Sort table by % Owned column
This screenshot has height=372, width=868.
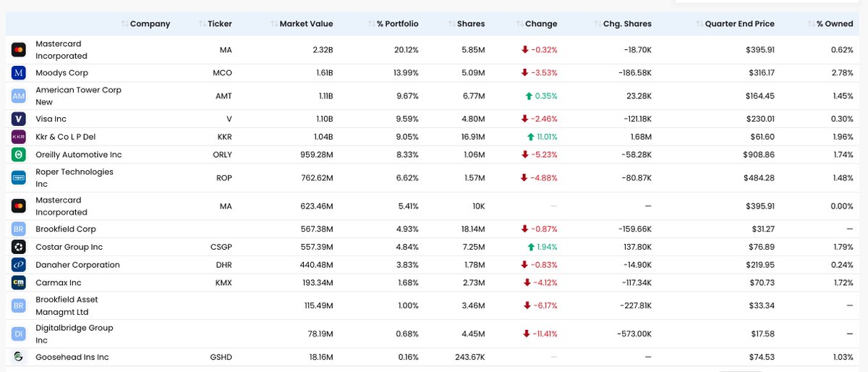830,24
